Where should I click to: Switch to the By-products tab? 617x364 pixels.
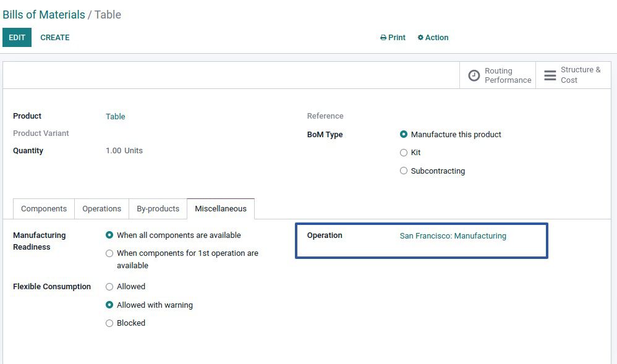[x=158, y=209]
